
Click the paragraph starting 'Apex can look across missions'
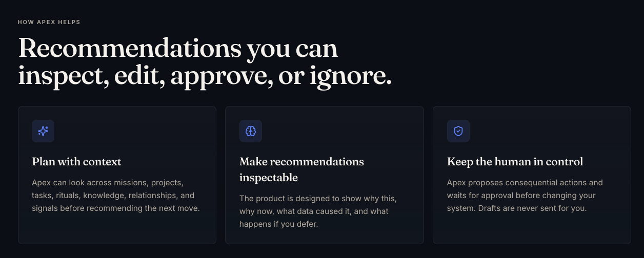116,196
